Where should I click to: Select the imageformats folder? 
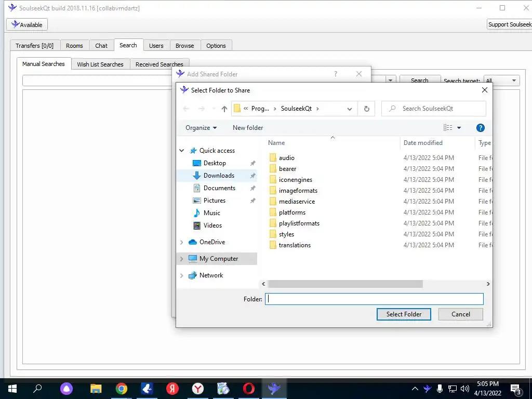click(298, 190)
